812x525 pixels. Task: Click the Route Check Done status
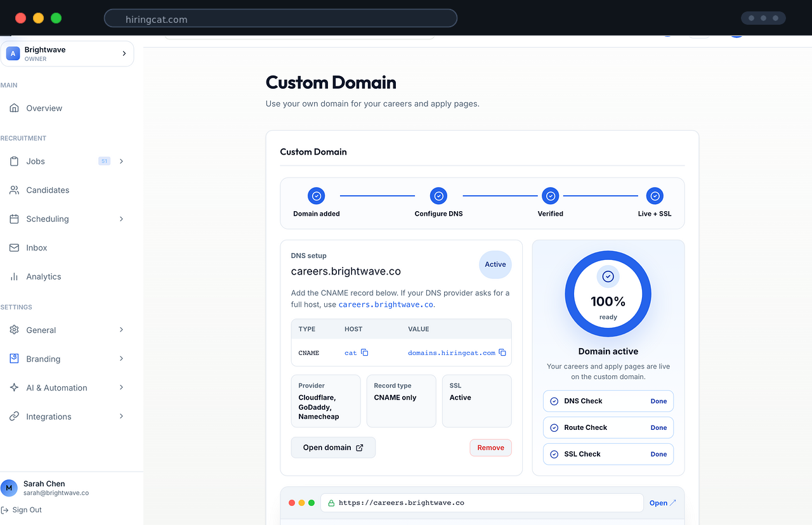coord(658,428)
